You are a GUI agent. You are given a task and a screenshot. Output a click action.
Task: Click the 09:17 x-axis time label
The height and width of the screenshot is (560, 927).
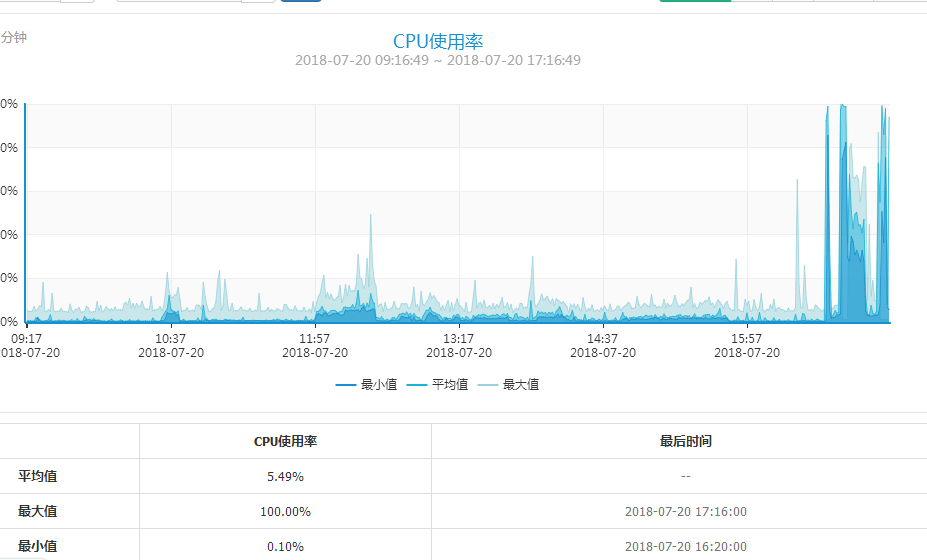pos(26,339)
